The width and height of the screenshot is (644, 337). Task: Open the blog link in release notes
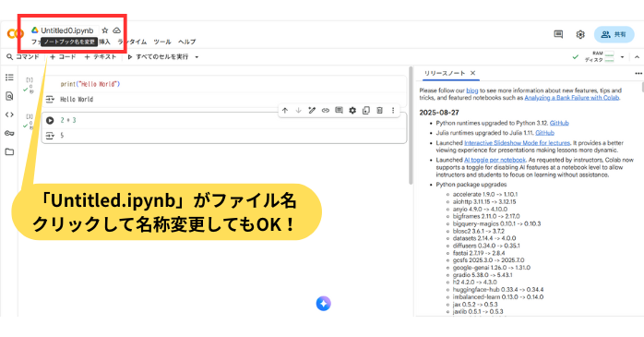472,90
